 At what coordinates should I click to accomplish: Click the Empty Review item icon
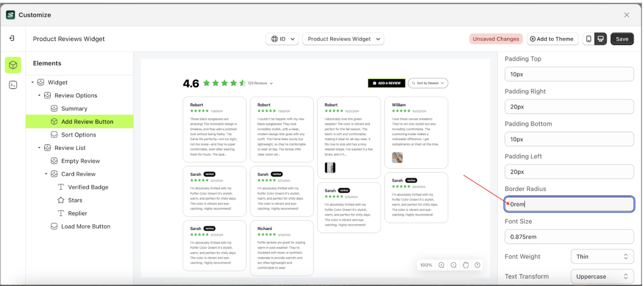tap(54, 161)
